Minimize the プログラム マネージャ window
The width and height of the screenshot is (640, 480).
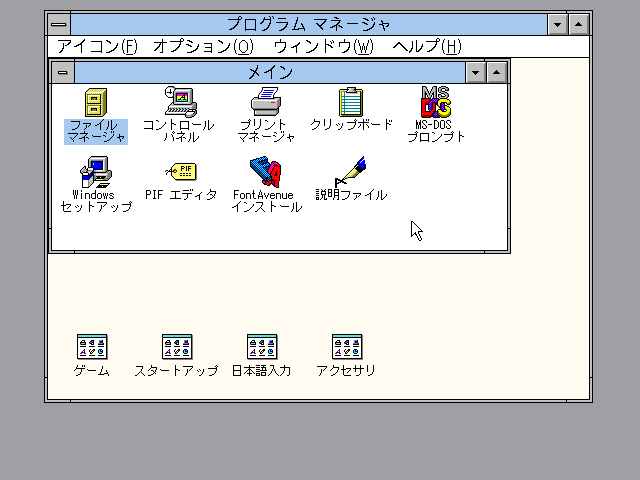(558, 24)
